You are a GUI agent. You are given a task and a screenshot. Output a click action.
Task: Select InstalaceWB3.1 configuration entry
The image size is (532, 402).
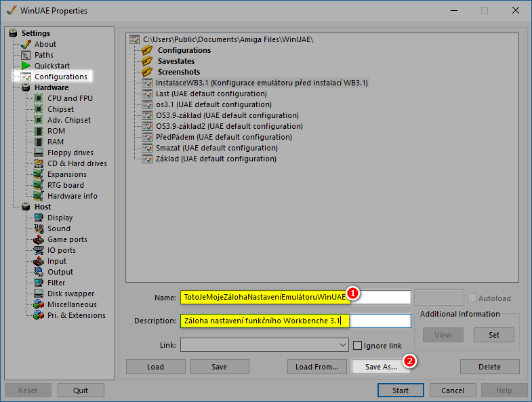(x=262, y=83)
